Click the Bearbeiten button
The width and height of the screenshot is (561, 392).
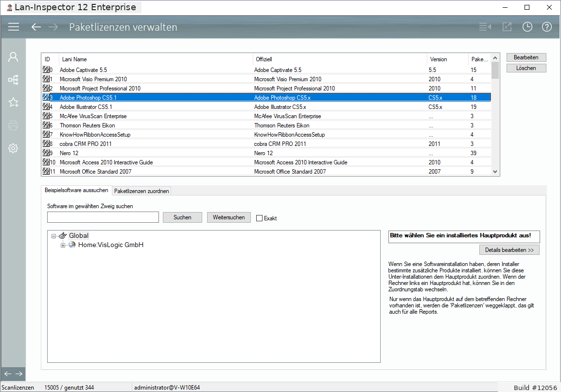click(526, 57)
